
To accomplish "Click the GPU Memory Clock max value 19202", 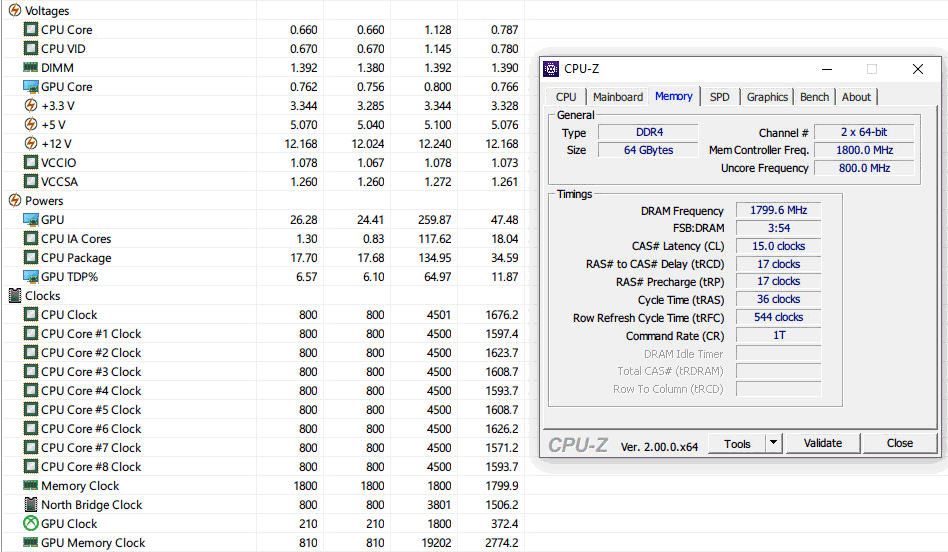I will (x=436, y=542).
